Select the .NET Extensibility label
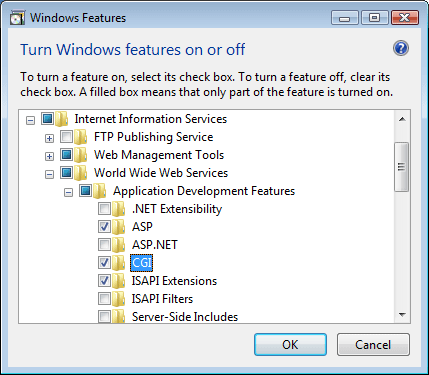Image resolution: width=429 pixels, height=375 pixels. coord(177,209)
